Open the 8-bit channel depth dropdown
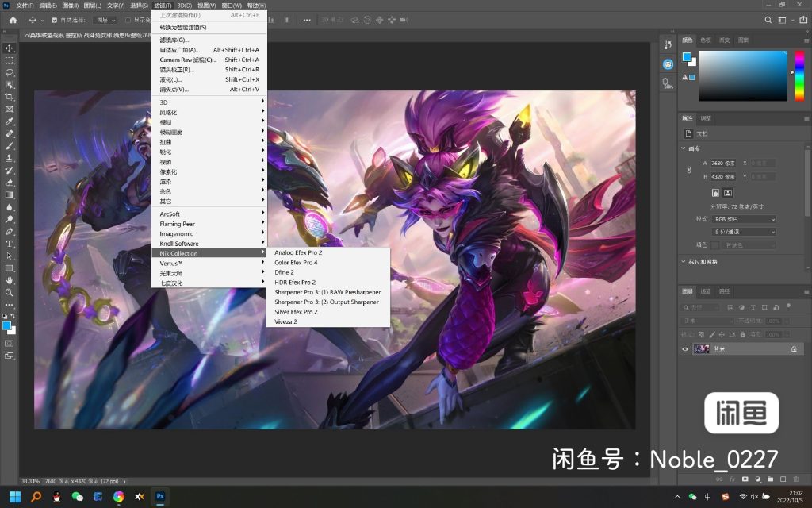This screenshot has height=508, width=812. [744, 232]
